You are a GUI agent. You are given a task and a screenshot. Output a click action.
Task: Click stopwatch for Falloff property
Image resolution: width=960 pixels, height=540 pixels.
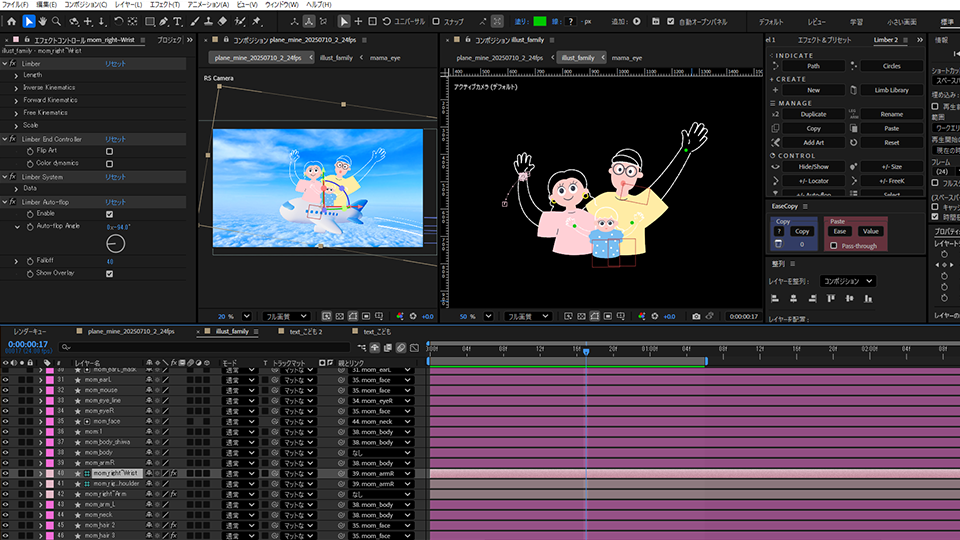pos(30,261)
